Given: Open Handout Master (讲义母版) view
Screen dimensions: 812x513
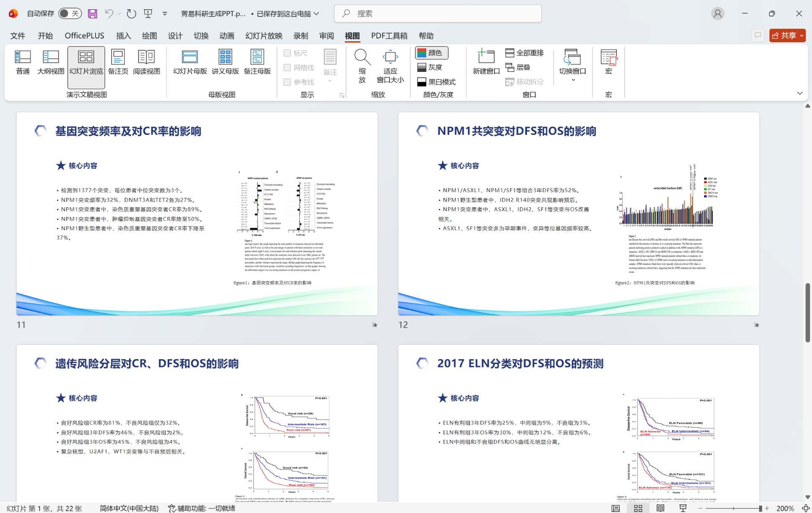Looking at the screenshot, I should pos(225,62).
